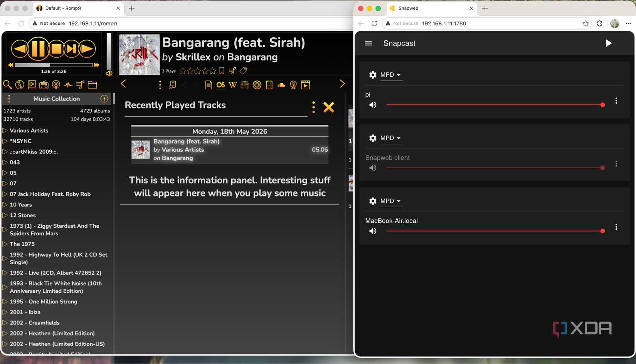Skip to the next track in RompR
This screenshot has width=636, height=364.
pos(87,49)
